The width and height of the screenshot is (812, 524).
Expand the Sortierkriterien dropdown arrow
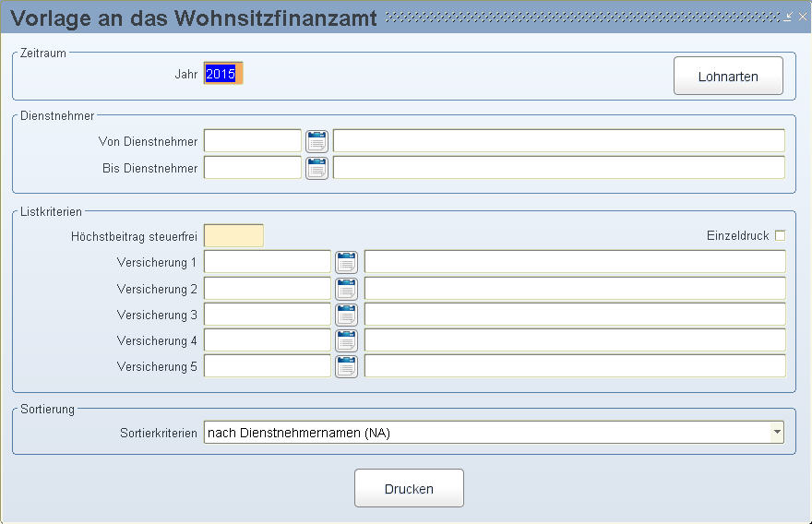pyautogui.click(x=777, y=433)
